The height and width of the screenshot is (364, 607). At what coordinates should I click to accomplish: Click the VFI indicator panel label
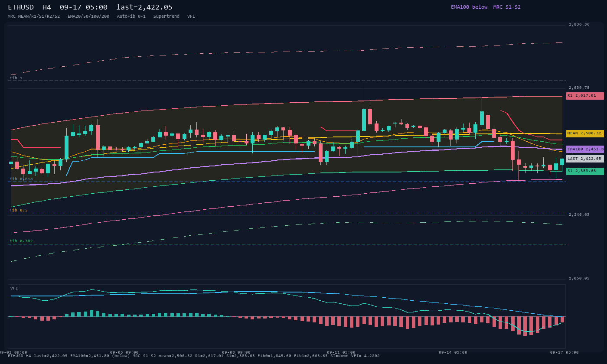coord(14,288)
